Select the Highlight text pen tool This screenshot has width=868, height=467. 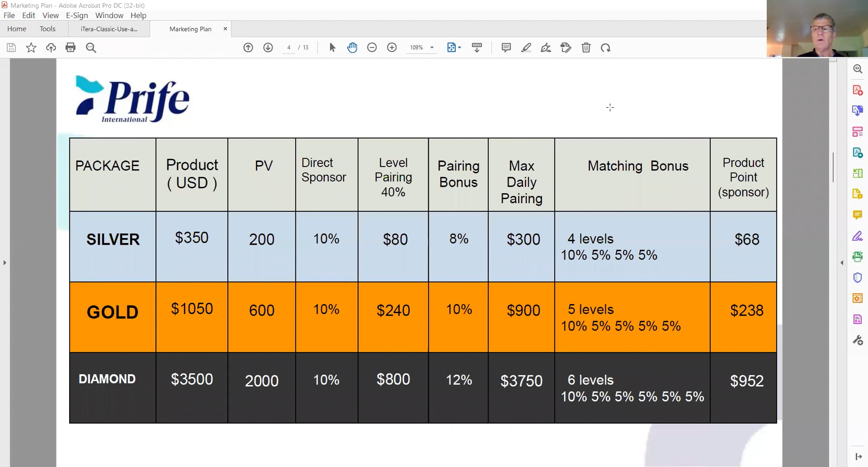point(526,47)
